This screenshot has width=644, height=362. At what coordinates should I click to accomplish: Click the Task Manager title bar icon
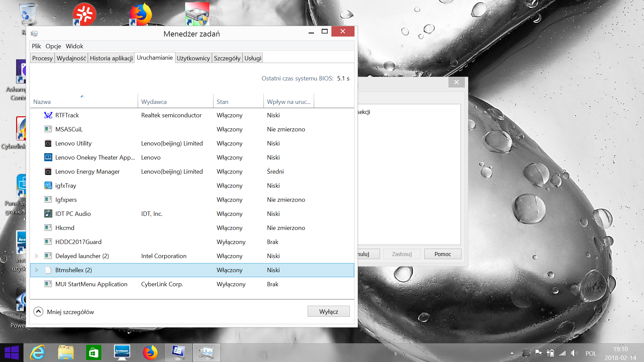tap(34, 34)
